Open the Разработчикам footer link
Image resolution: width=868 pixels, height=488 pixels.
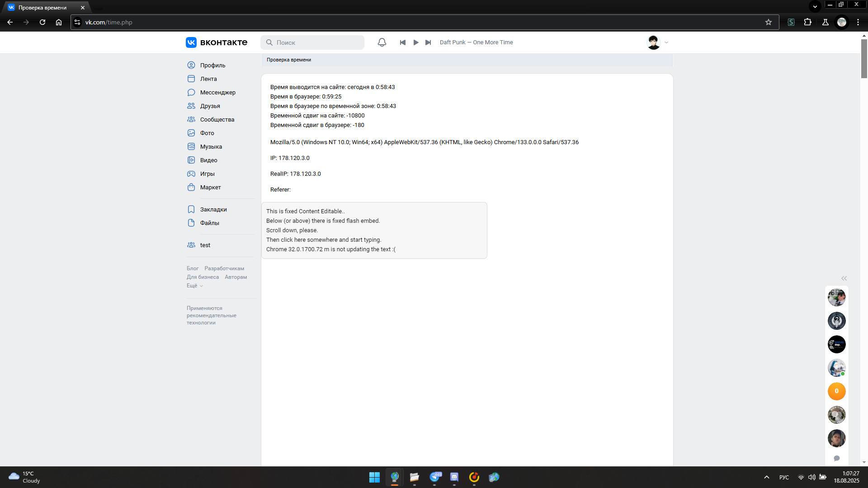click(224, 268)
